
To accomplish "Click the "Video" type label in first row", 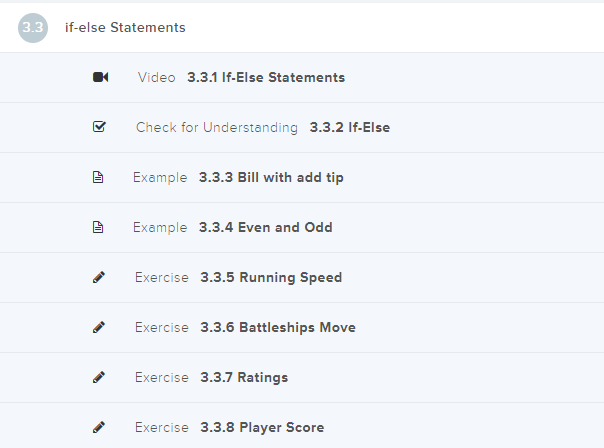I will click(157, 78).
